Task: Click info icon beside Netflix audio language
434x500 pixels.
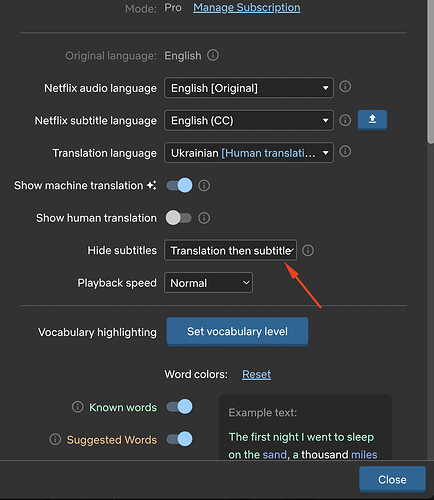Action: (345, 87)
